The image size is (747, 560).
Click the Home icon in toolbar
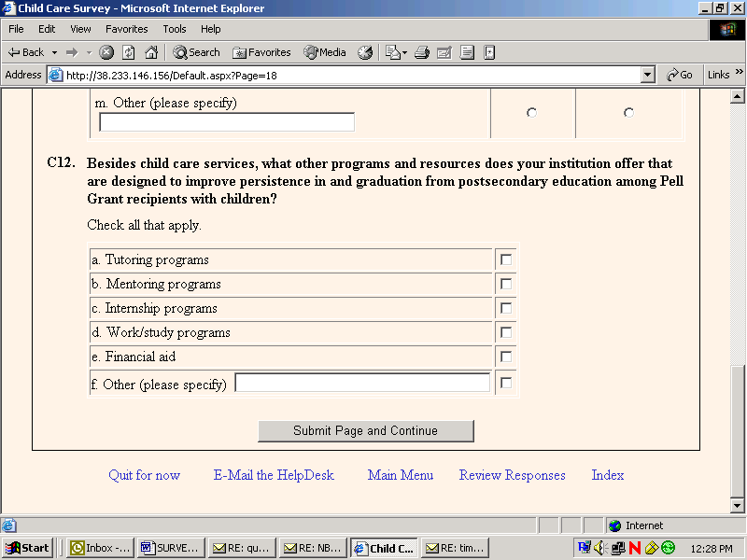tap(151, 52)
